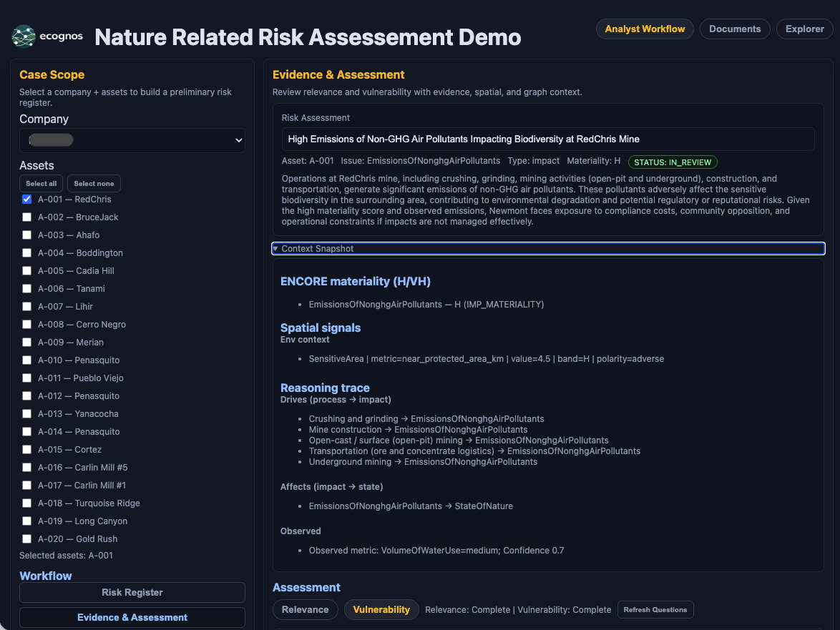
Task: Go to the Explorer tab
Action: pyautogui.click(x=804, y=29)
